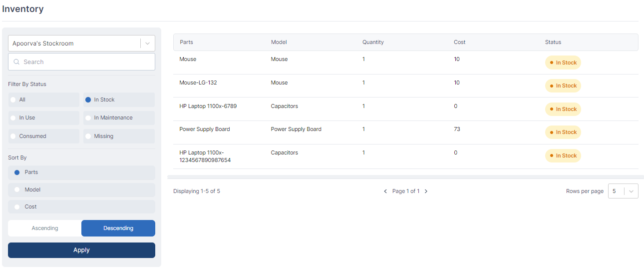Viewport: 644px width, 270px height.
Task: Click In Stock badge for Power Supply Board
Action: [563, 132]
